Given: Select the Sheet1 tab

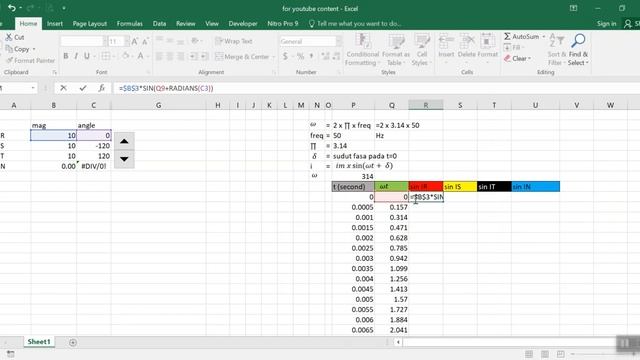Looking at the screenshot, I should tap(39, 342).
